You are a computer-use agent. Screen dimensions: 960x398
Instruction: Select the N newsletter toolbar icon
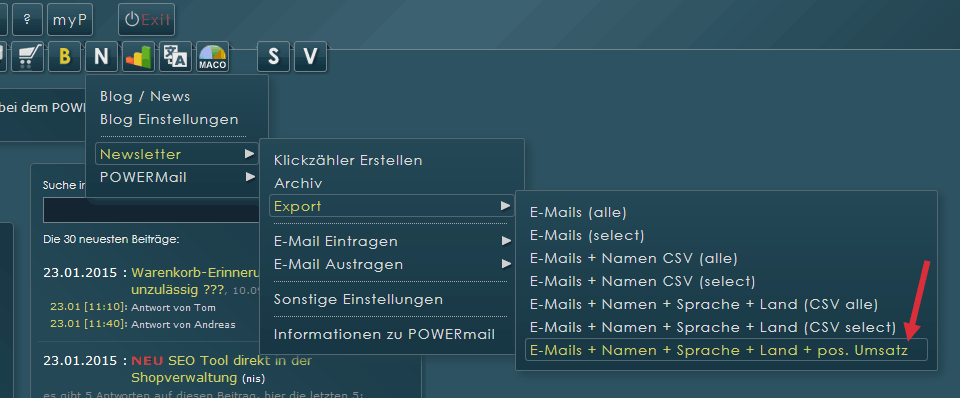pos(101,57)
